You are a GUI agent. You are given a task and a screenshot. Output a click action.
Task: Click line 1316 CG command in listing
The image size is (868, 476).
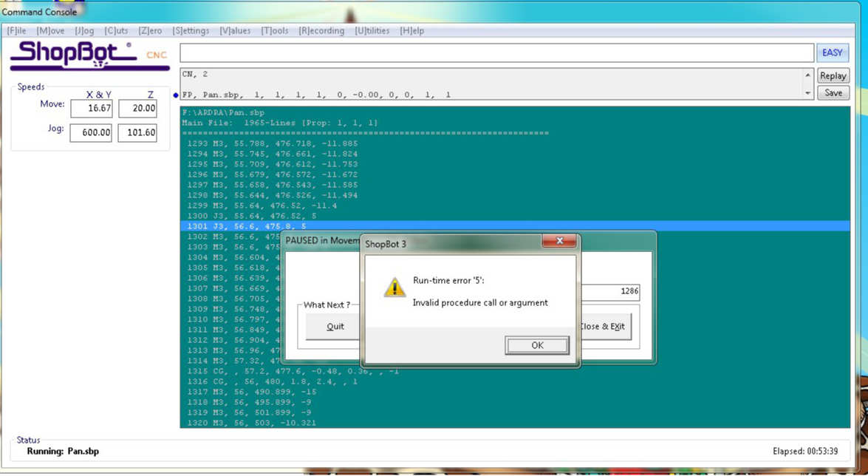(272, 382)
